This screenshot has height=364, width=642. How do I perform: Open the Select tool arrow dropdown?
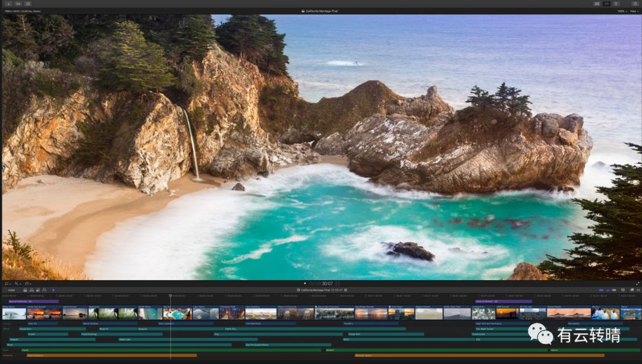(x=53, y=290)
